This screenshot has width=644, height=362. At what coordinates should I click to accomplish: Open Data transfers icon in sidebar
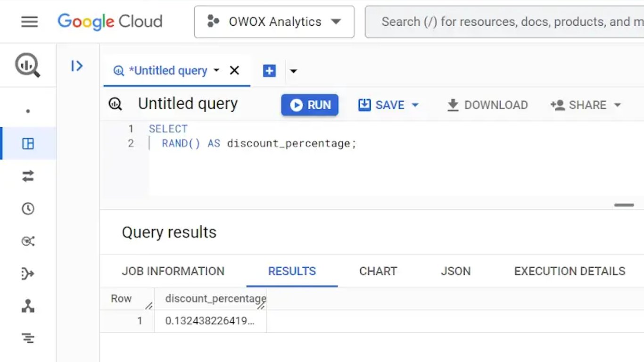28,176
